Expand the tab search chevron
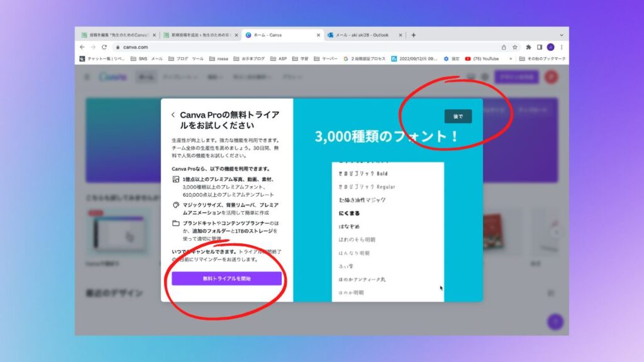644x362 pixels. click(x=562, y=35)
